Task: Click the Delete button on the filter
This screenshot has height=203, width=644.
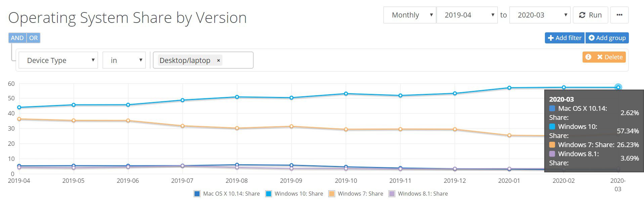Action: [x=610, y=57]
